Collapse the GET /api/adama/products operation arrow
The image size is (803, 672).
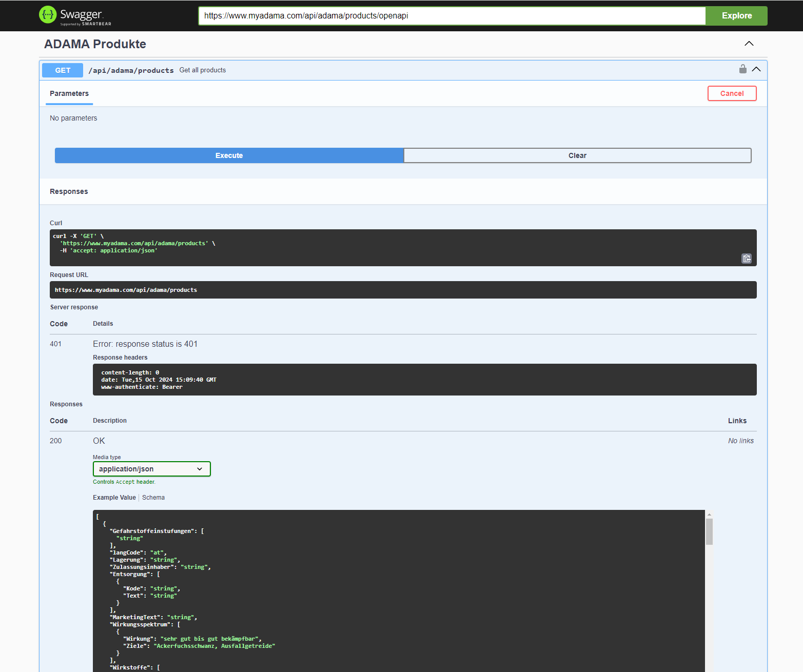tap(756, 69)
